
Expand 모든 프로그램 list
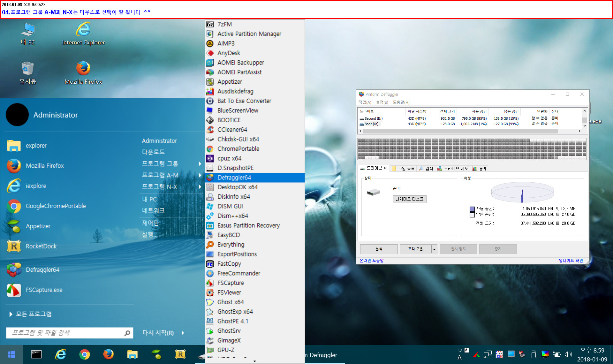click(30, 314)
